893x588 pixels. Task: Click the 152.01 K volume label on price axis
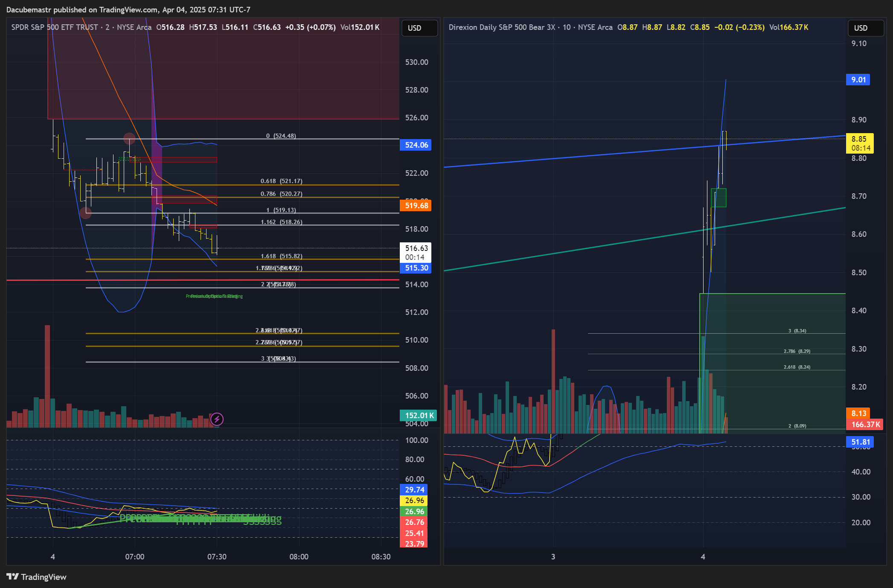[419, 416]
